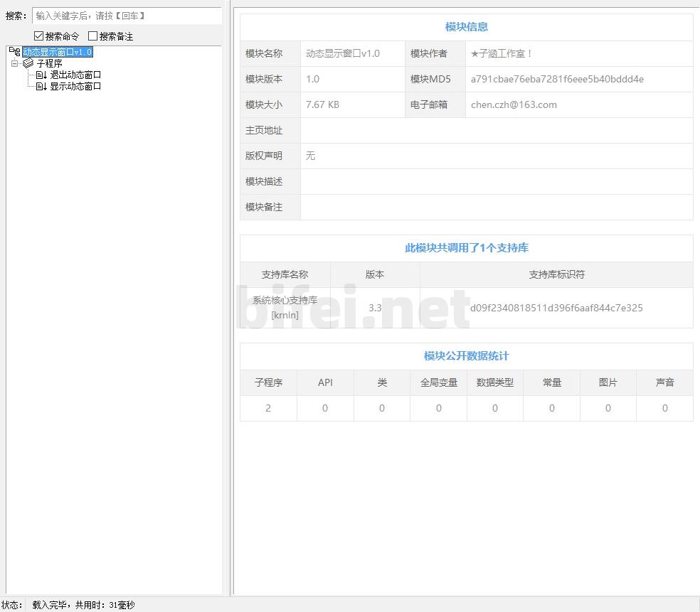Click the 模块作者 value ★子涵工作室！
The height and width of the screenshot is (612, 700).
(502, 53)
